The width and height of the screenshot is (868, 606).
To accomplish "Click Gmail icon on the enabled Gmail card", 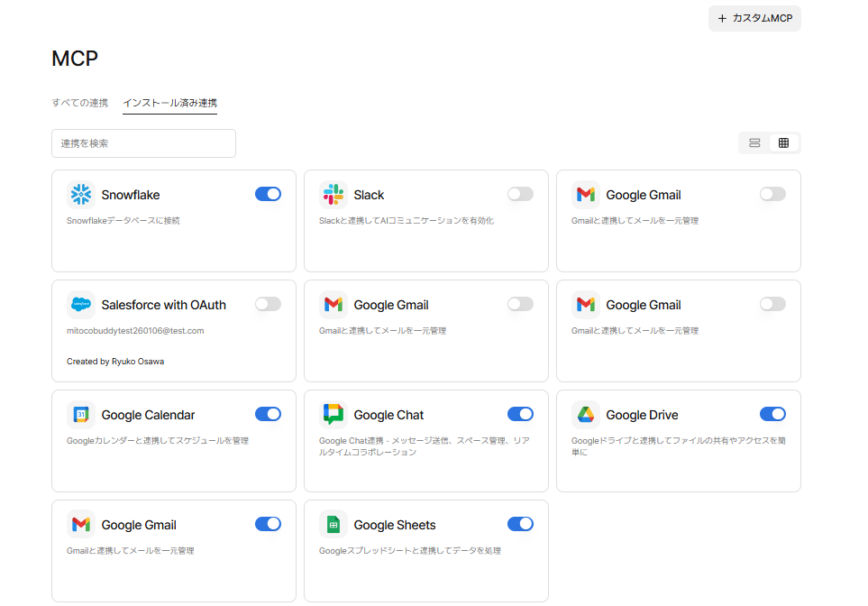I will (x=81, y=525).
